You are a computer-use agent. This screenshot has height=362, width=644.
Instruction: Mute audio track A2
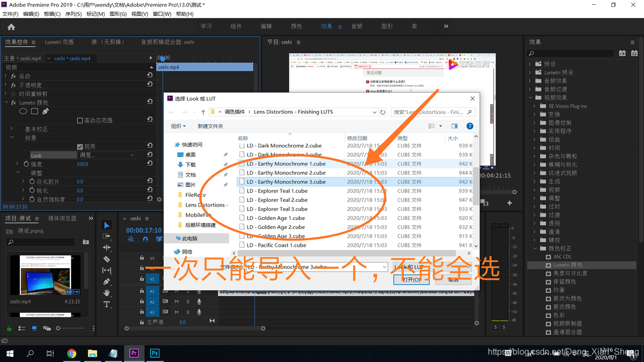coord(177,301)
